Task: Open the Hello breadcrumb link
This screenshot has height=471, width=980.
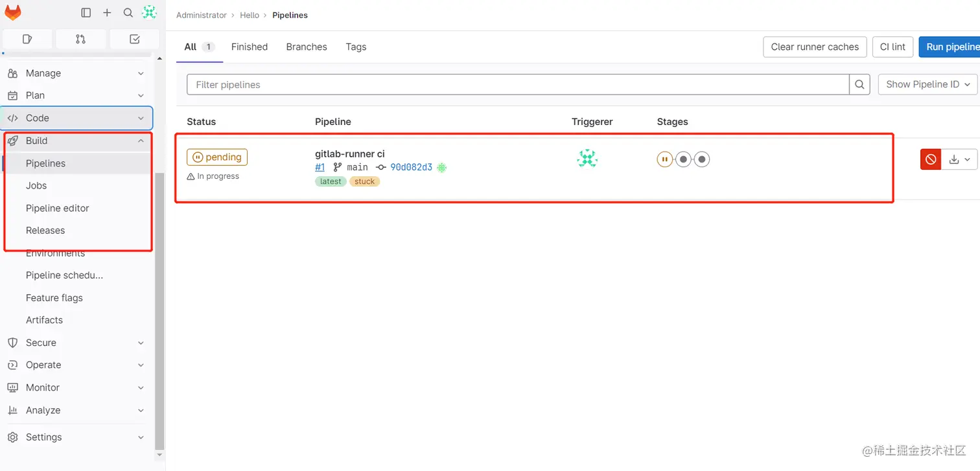Action: tap(250, 15)
